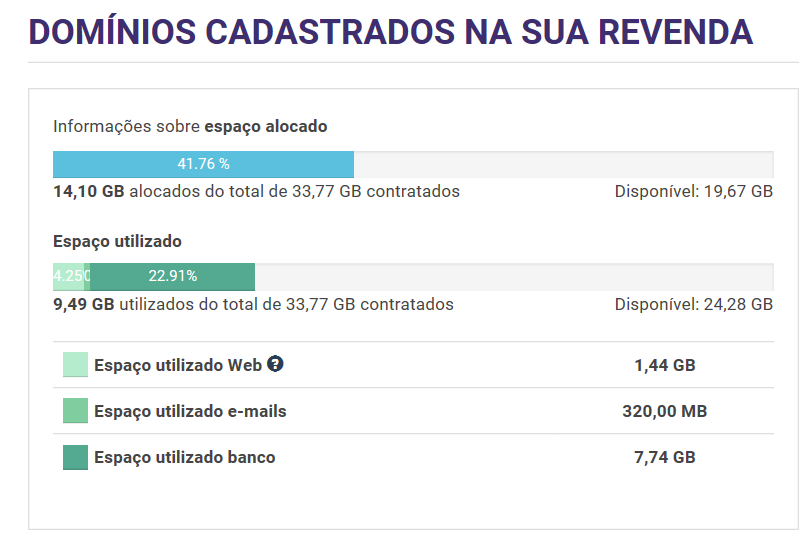Image resolution: width=812 pixels, height=542 pixels.
Task: Click the 22.91% dark green bar segment
Action: [172, 276]
